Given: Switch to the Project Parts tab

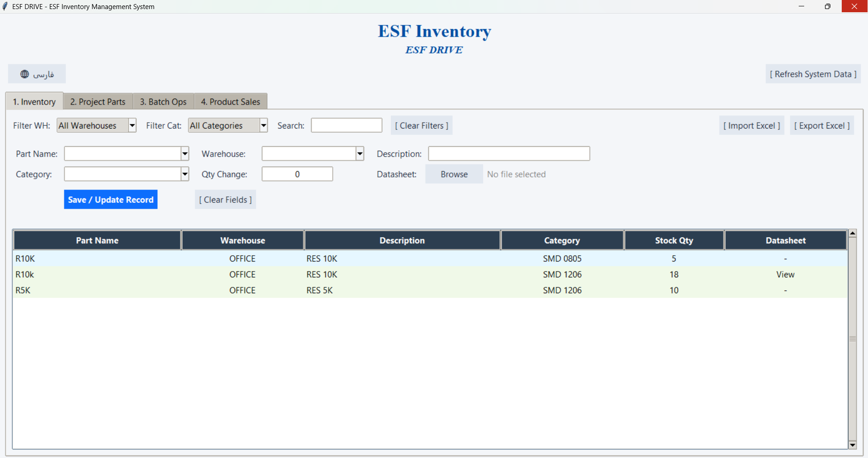Looking at the screenshot, I should (x=98, y=101).
